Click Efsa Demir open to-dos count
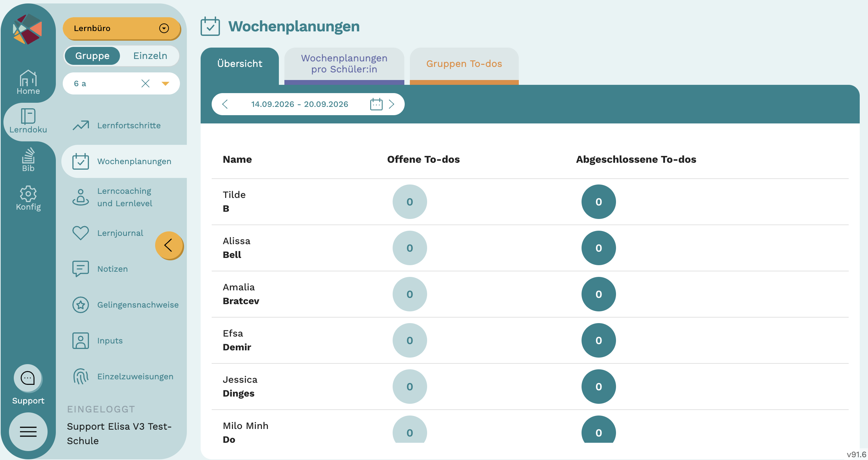 (x=410, y=340)
